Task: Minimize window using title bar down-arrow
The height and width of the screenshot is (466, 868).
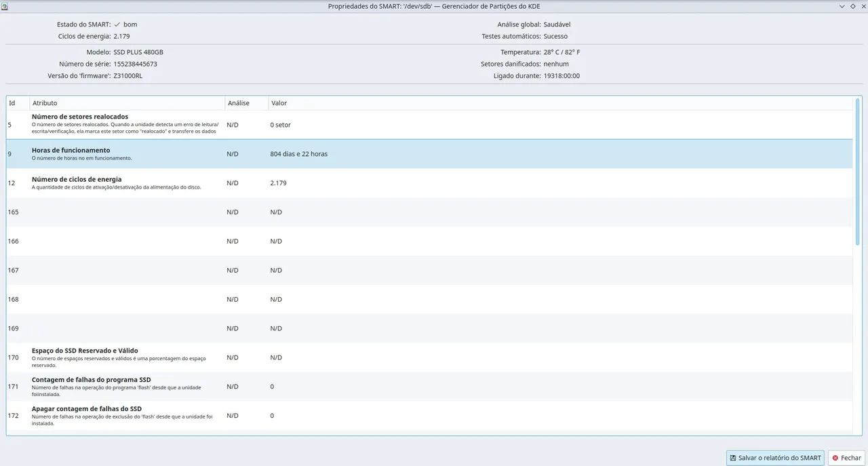Action: pos(842,5)
